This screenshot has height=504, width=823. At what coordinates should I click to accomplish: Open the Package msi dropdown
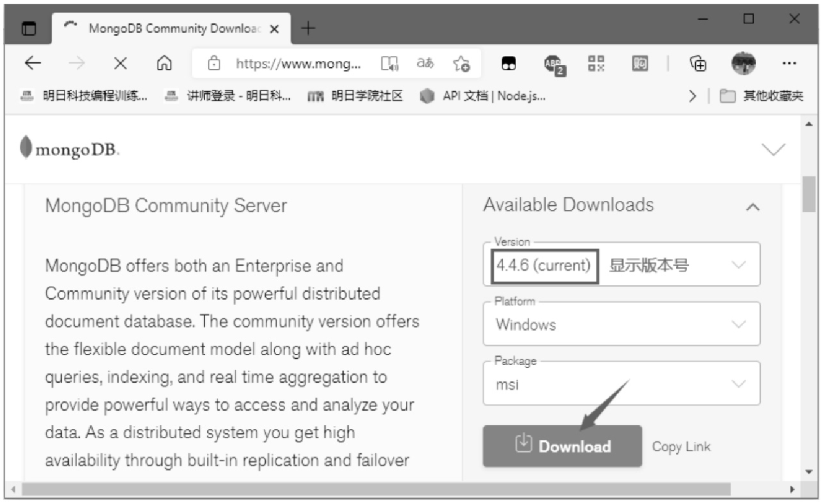[621, 383]
